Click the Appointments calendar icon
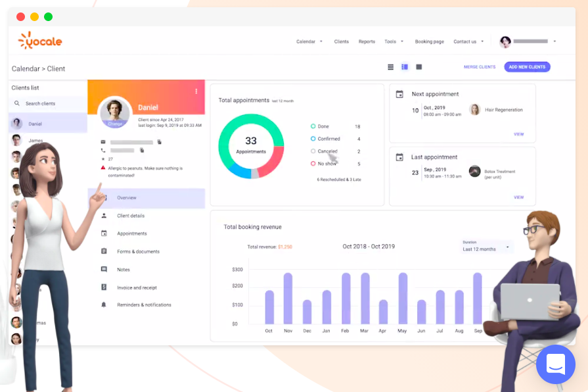588x392 pixels. click(x=104, y=233)
